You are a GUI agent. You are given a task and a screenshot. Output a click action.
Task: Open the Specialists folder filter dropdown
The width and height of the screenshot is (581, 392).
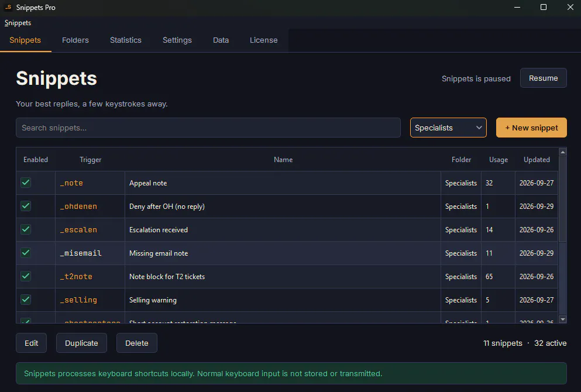coord(448,128)
